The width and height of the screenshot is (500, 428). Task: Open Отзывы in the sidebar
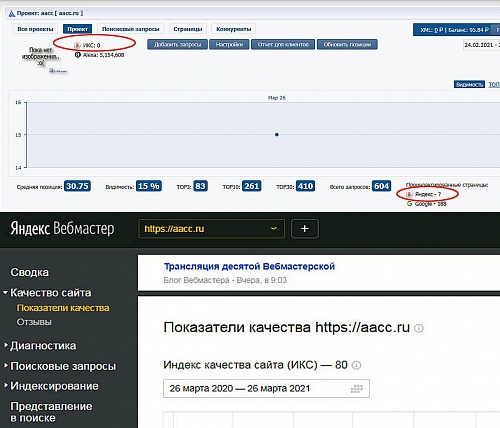pyautogui.click(x=34, y=322)
